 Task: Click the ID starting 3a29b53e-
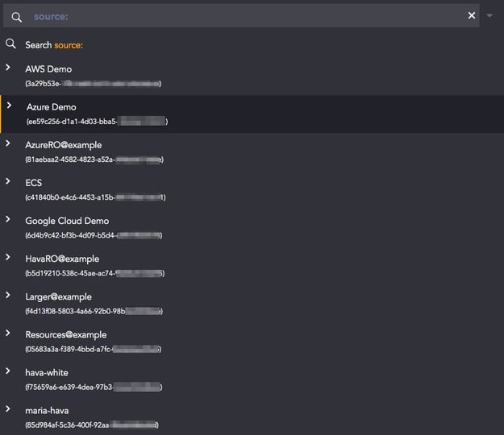point(94,84)
